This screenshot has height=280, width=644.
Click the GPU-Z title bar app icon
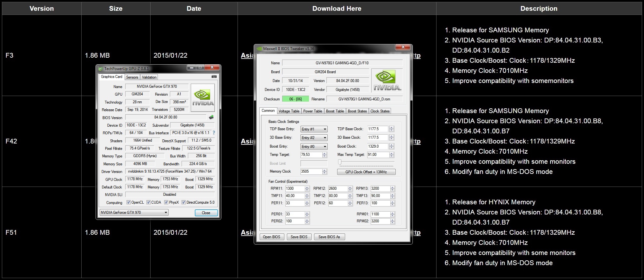coord(101,68)
